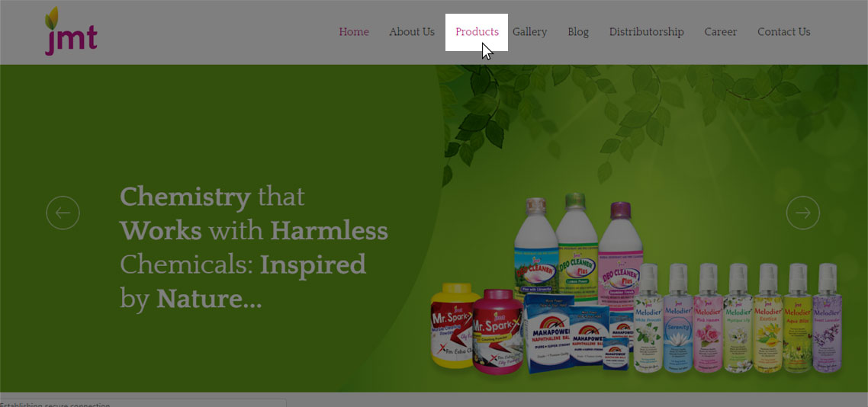Select the green-cap Deo Cleaner bottle

pyautogui.click(x=577, y=246)
